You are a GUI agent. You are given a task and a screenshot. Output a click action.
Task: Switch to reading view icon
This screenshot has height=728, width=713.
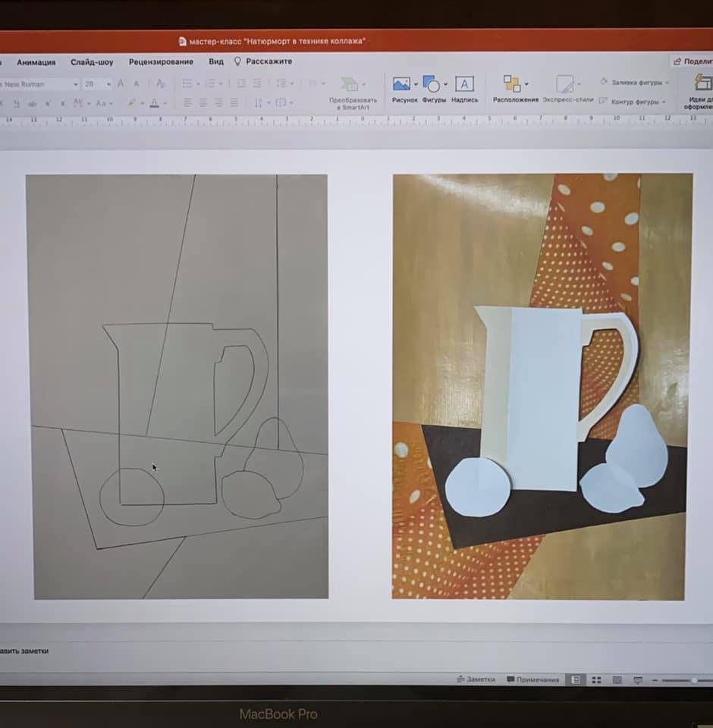tap(617, 680)
